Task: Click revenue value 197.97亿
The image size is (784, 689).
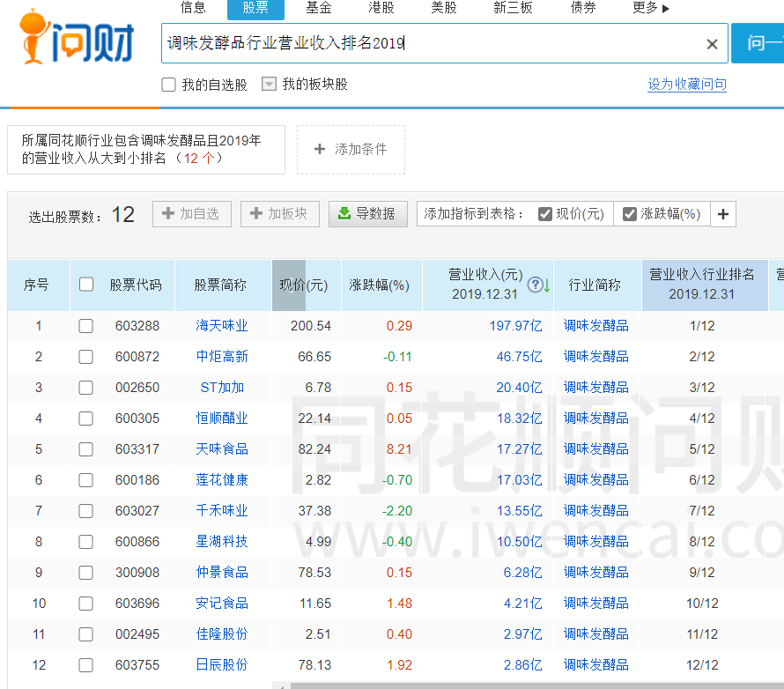Action: (x=515, y=326)
